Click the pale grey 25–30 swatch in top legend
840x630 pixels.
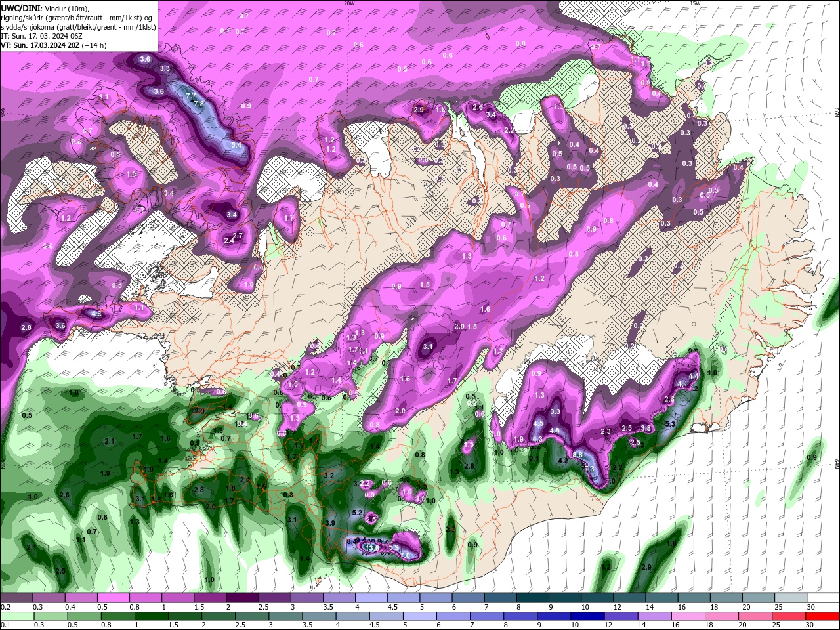[x=791, y=598]
